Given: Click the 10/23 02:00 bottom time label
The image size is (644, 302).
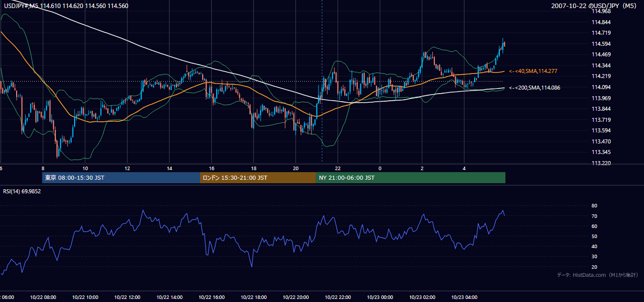Looking at the screenshot, I should click(422, 297).
